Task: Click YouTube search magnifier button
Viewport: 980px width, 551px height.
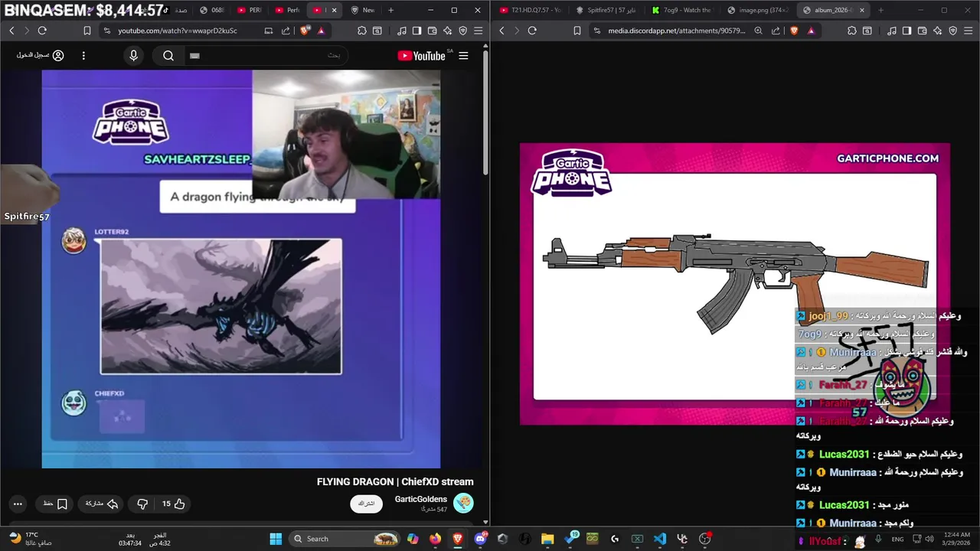Action: pos(168,55)
